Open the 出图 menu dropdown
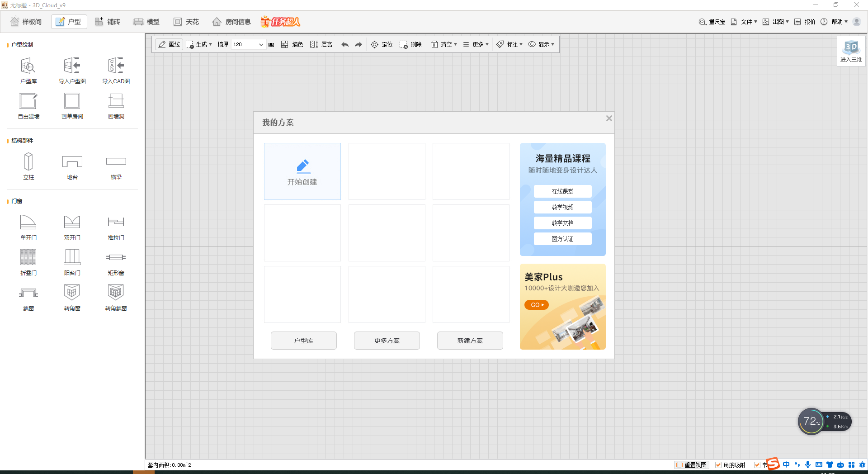 pos(776,22)
